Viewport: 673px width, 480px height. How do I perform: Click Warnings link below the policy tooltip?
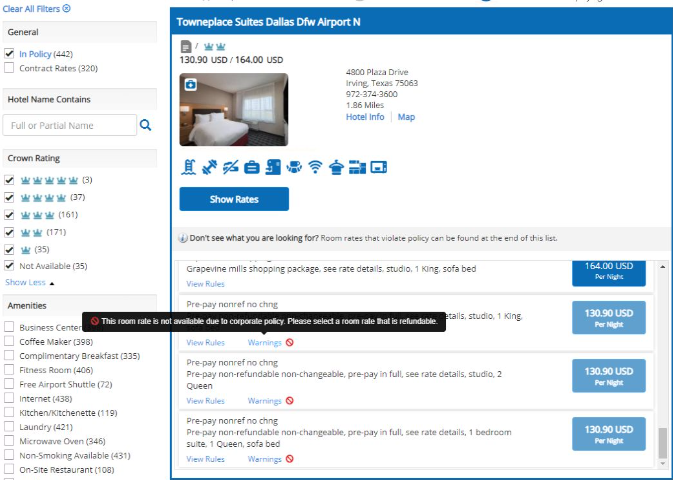264,343
